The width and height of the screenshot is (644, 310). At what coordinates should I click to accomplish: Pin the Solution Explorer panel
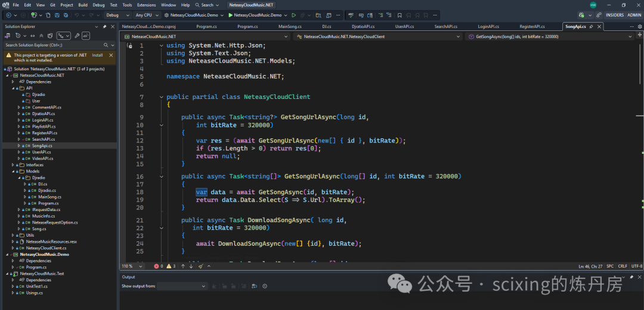coord(104,26)
